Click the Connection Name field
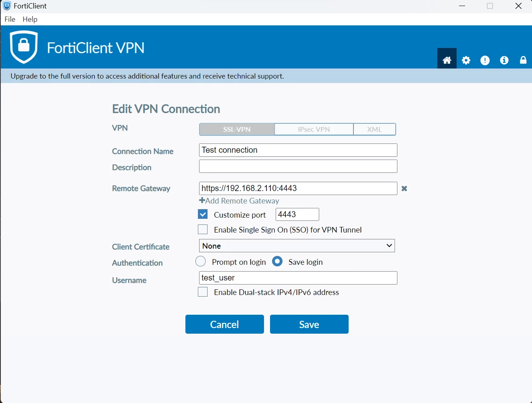 [298, 150]
